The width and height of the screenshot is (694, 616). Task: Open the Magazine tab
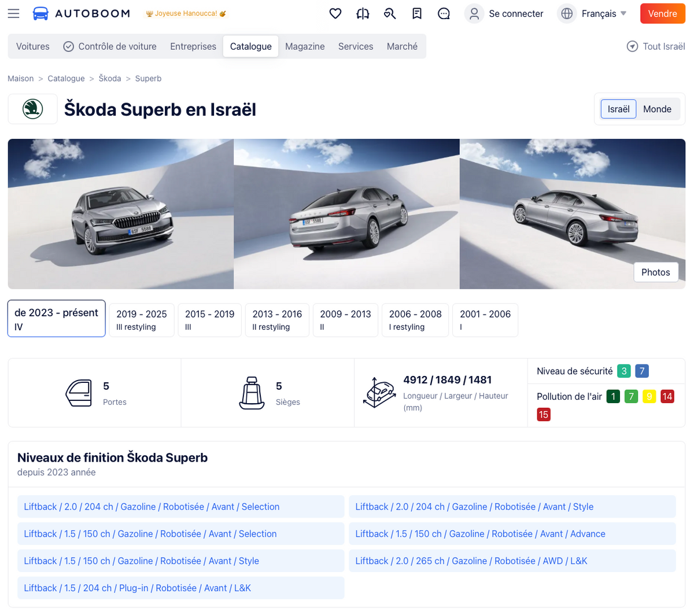tap(305, 46)
